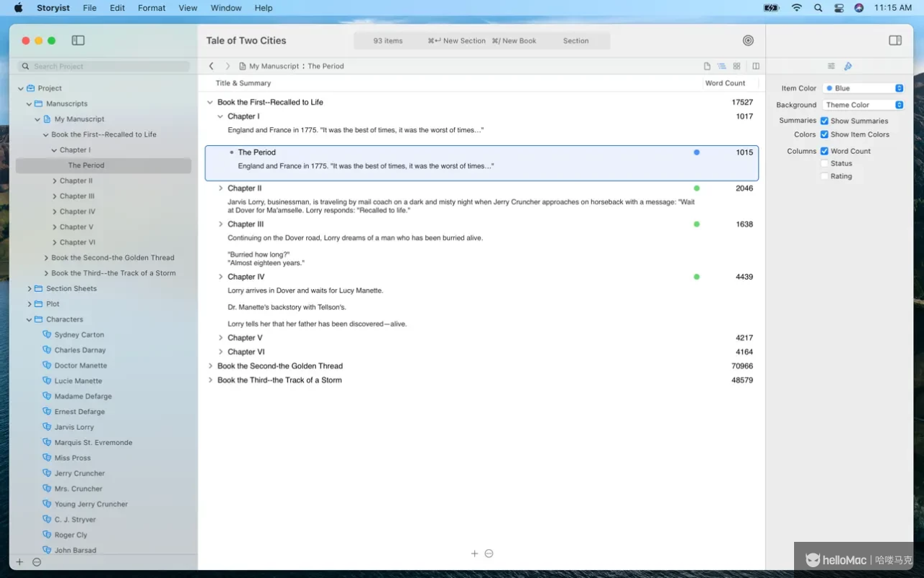Click the Section label in the toolbar status

(x=576, y=40)
